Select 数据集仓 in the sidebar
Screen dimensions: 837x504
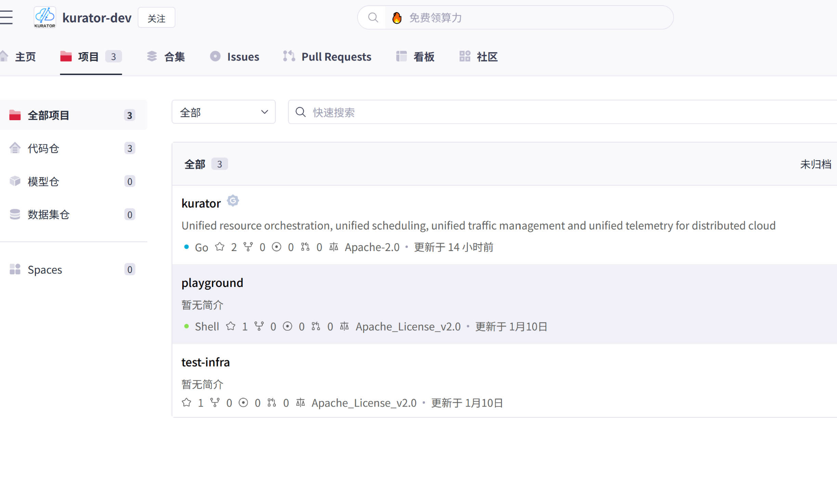73,214
